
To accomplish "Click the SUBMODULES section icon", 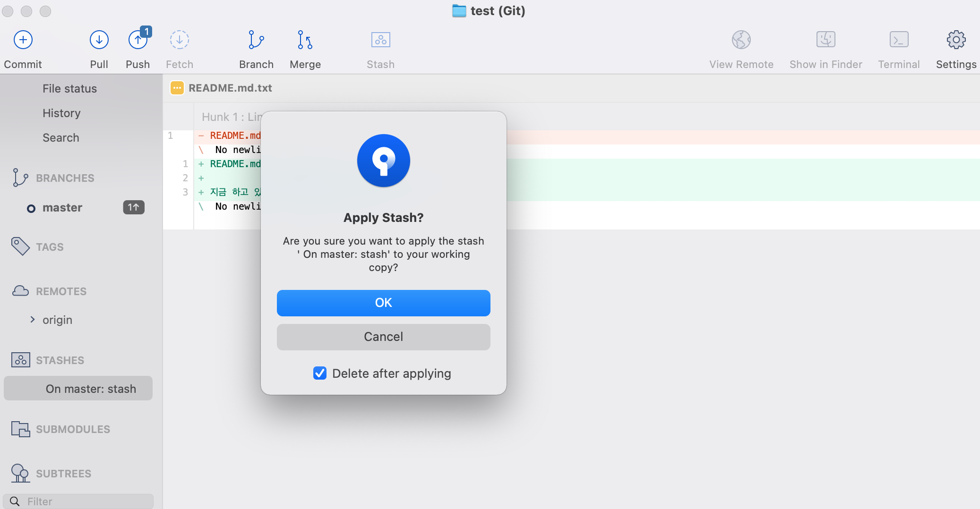I will coord(20,429).
